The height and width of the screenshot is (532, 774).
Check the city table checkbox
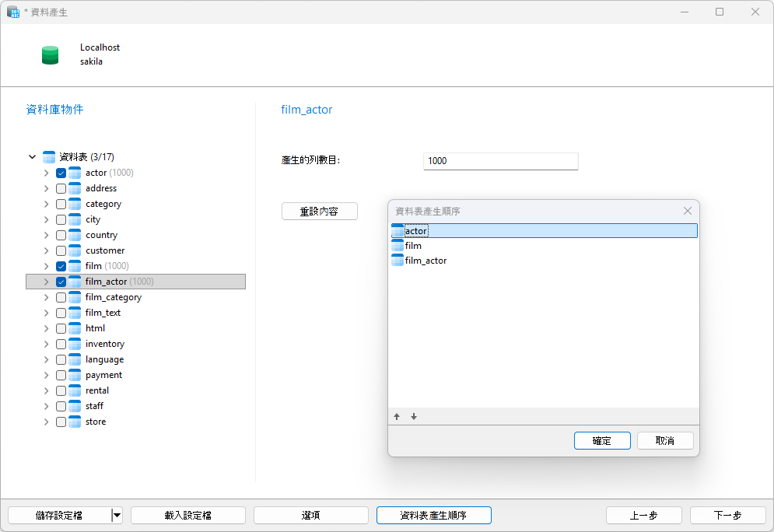61,219
